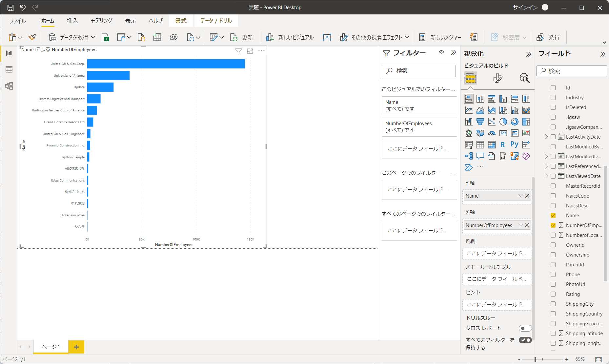Add a new report page

pyautogui.click(x=76, y=347)
